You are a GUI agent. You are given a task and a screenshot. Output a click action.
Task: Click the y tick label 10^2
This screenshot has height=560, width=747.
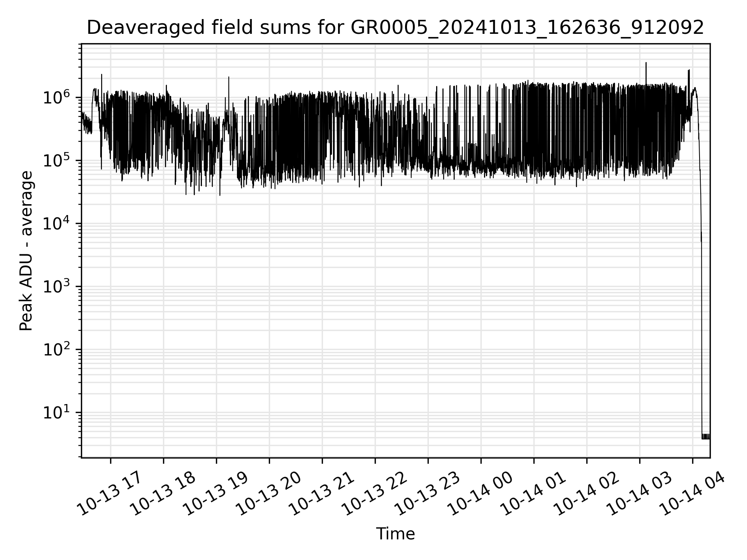tap(56, 349)
